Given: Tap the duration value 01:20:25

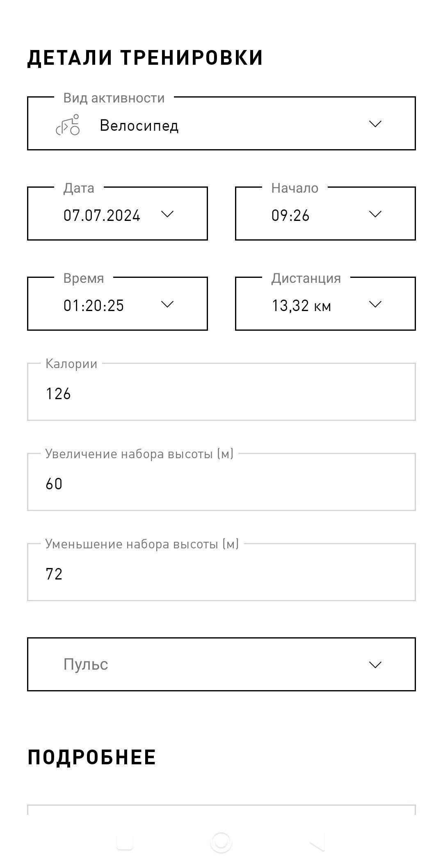Looking at the screenshot, I should (x=94, y=306).
